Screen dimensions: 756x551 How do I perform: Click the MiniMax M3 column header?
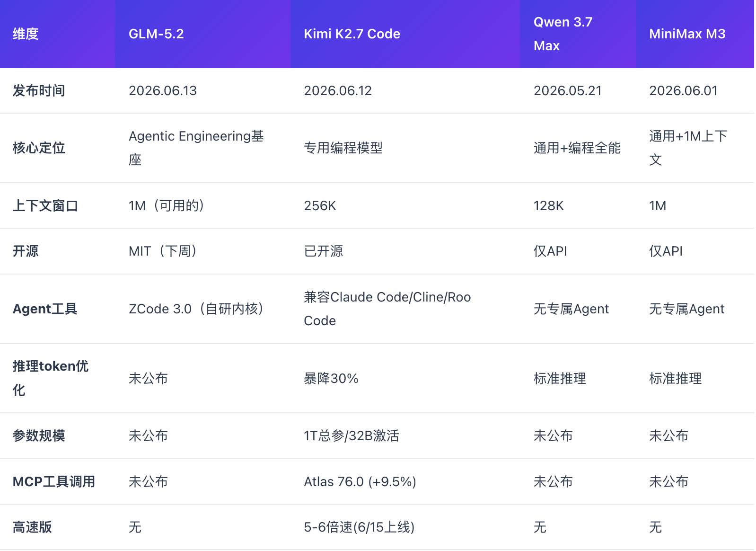pos(687,34)
